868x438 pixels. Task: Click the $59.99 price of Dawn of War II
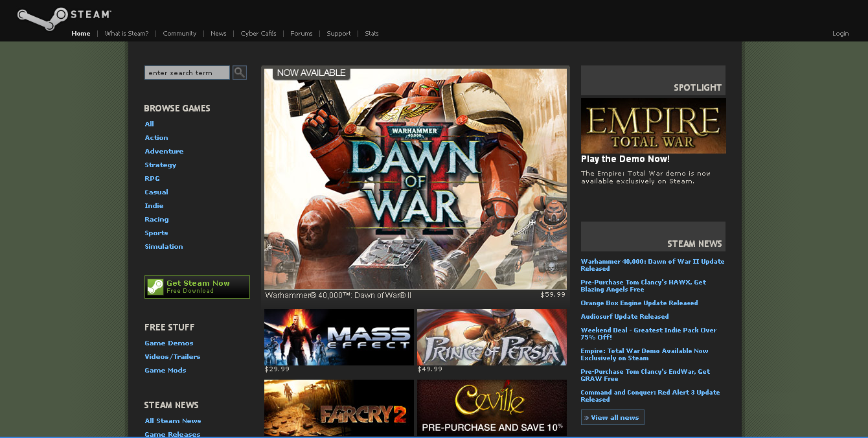click(x=553, y=294)
